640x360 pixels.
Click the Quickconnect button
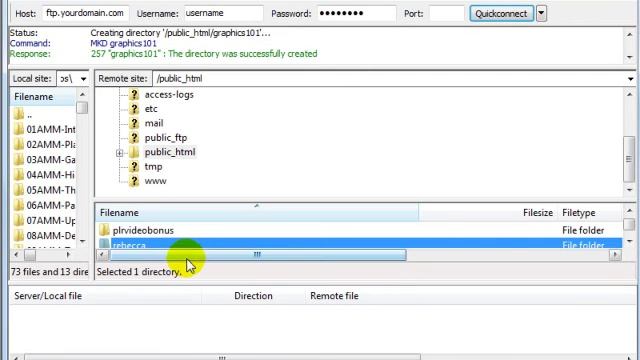point(501,13)
